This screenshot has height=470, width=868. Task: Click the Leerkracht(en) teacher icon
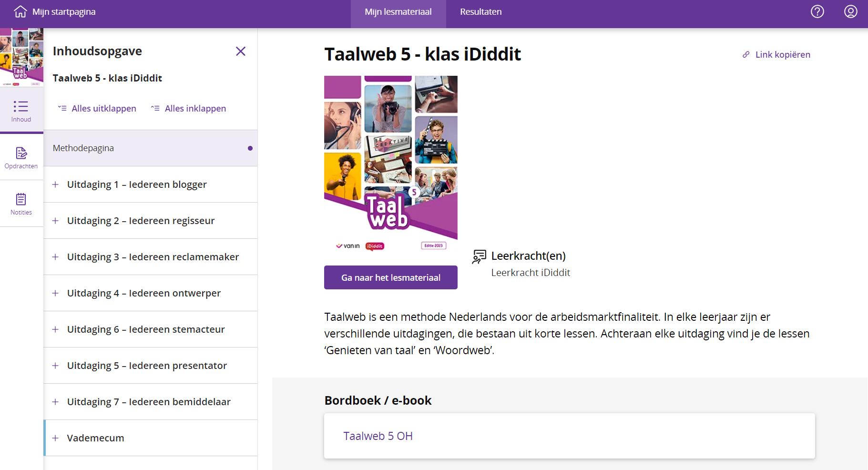[479, 256]
